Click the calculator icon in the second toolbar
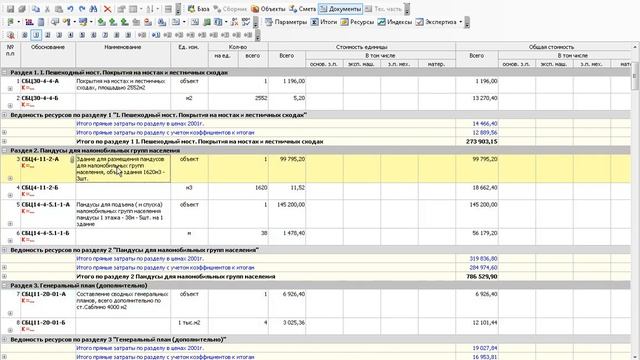The height and width of the screenshot is (360, 640). [x=41, y=22]
